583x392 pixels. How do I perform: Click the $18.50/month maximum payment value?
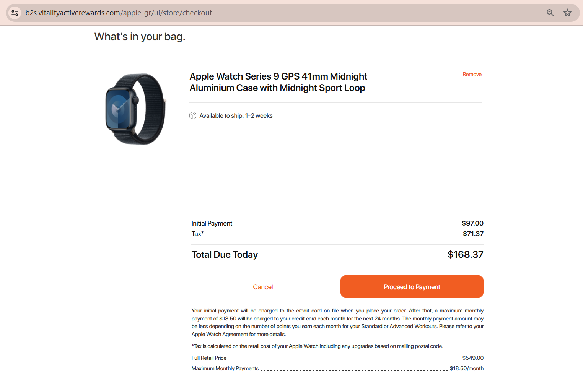[x=466, y=369]
